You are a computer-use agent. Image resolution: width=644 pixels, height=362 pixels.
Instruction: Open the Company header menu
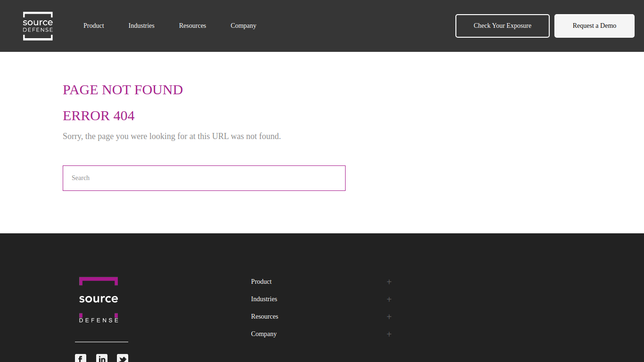point(243,26)
